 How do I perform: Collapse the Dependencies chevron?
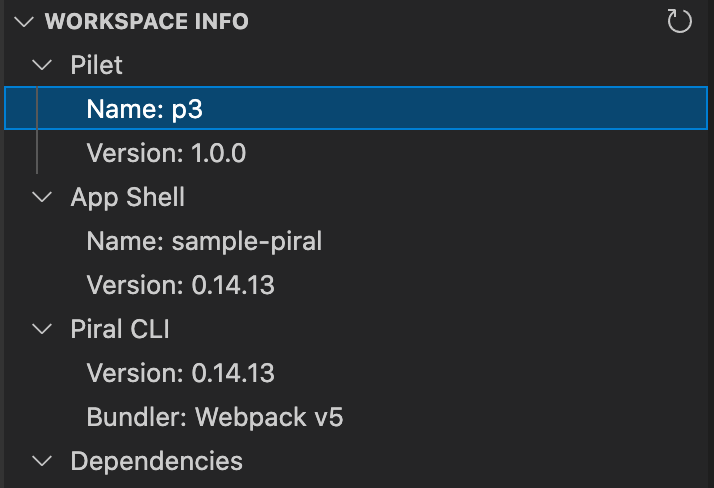point(42,461)
